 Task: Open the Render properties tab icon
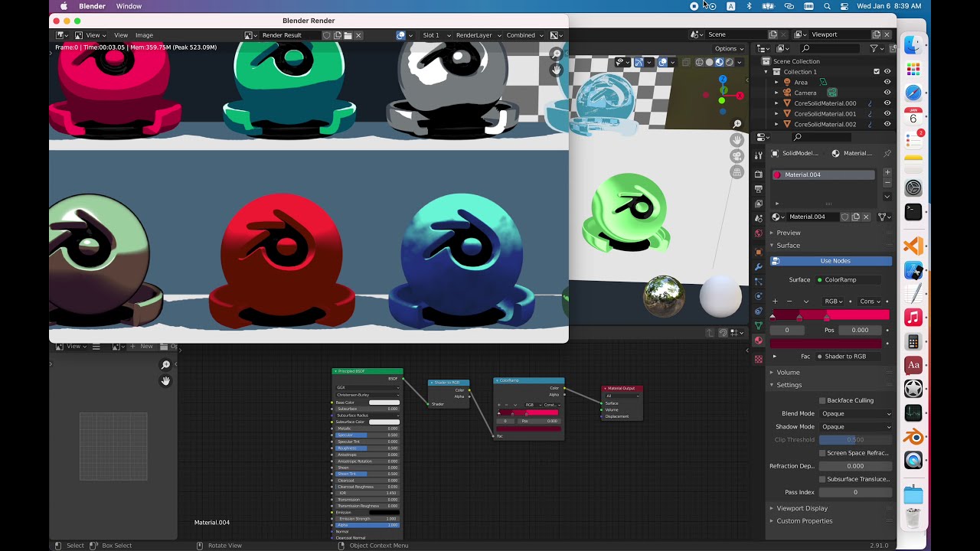click(759, 174)
